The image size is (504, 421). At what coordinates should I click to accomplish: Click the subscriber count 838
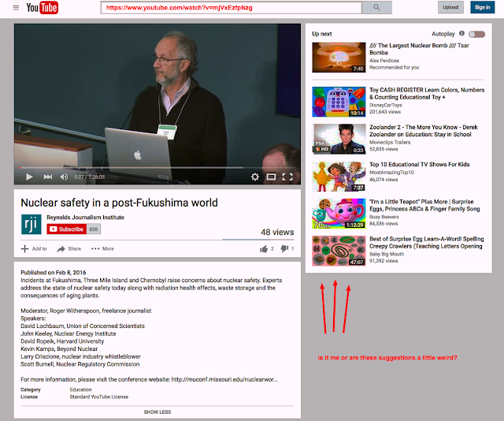tap(94, 229)
